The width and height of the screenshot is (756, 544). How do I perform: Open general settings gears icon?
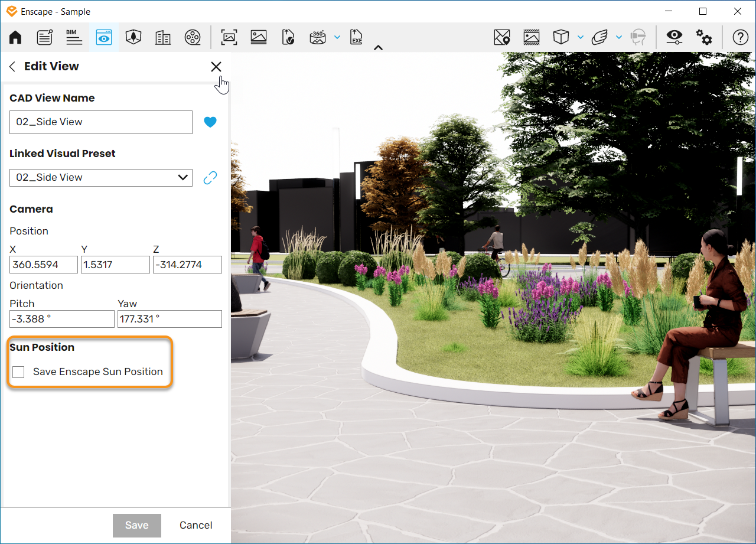click(704, 37)
